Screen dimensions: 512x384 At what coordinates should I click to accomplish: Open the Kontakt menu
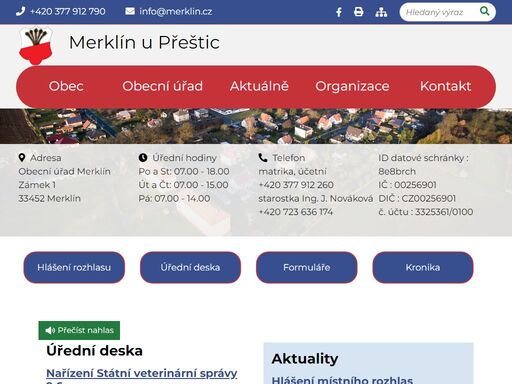tap(445, 86)
